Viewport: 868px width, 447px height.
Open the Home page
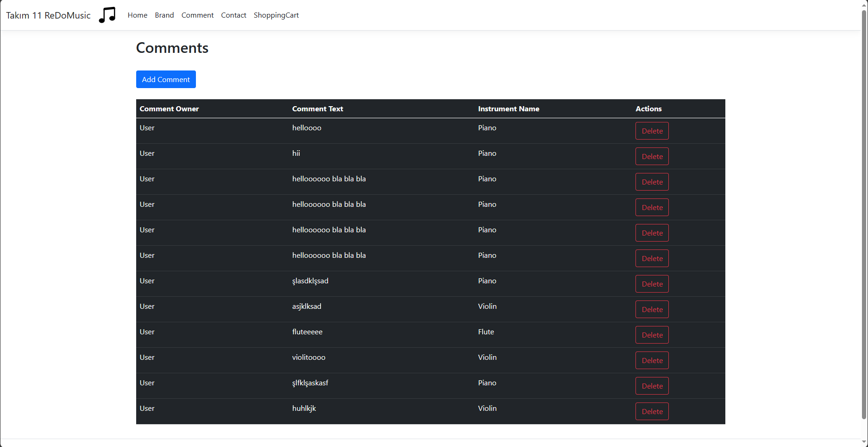[x=137, y=15]
